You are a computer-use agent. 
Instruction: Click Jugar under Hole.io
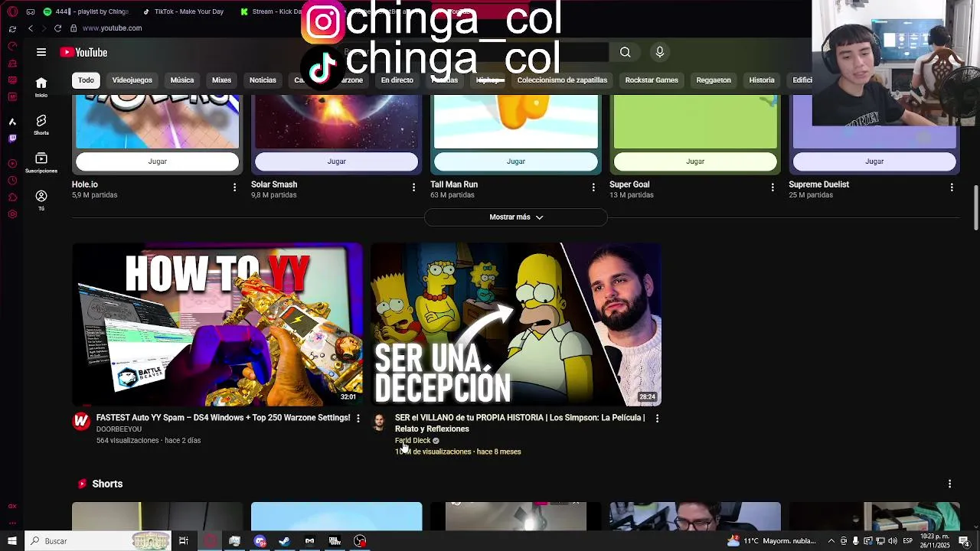(157, 161)
